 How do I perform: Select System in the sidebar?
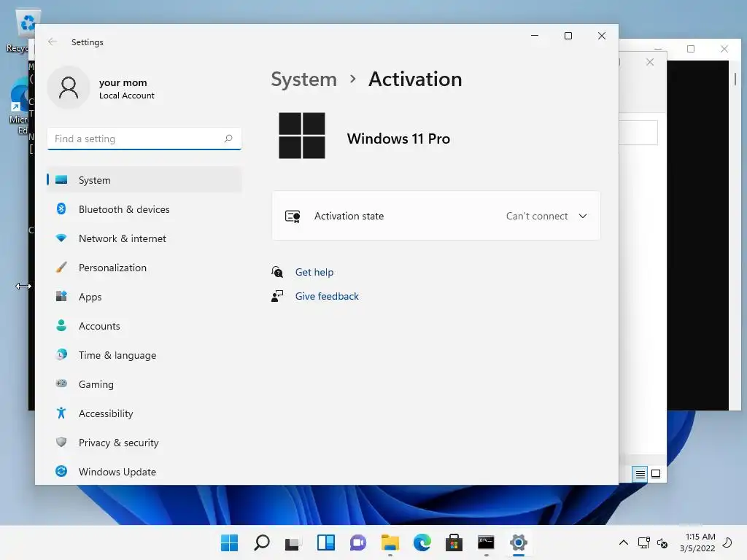[144, 180]
